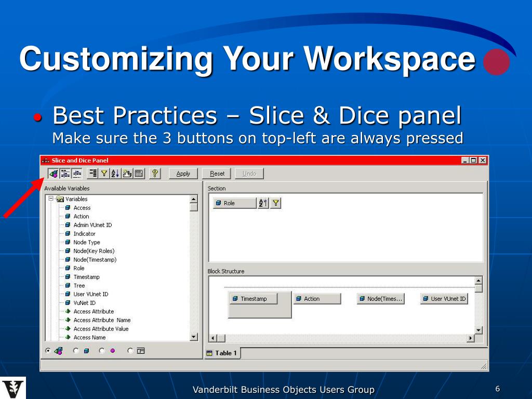Screen dimensions: 532x399
Task: Click the sort icon beside Role in Section
Action: coord(263,203)
